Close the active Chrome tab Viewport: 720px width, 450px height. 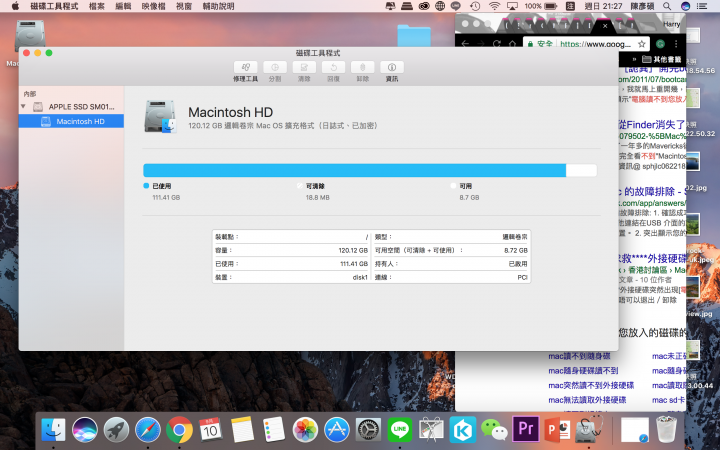pyautogui.click(x=605, y=26)
